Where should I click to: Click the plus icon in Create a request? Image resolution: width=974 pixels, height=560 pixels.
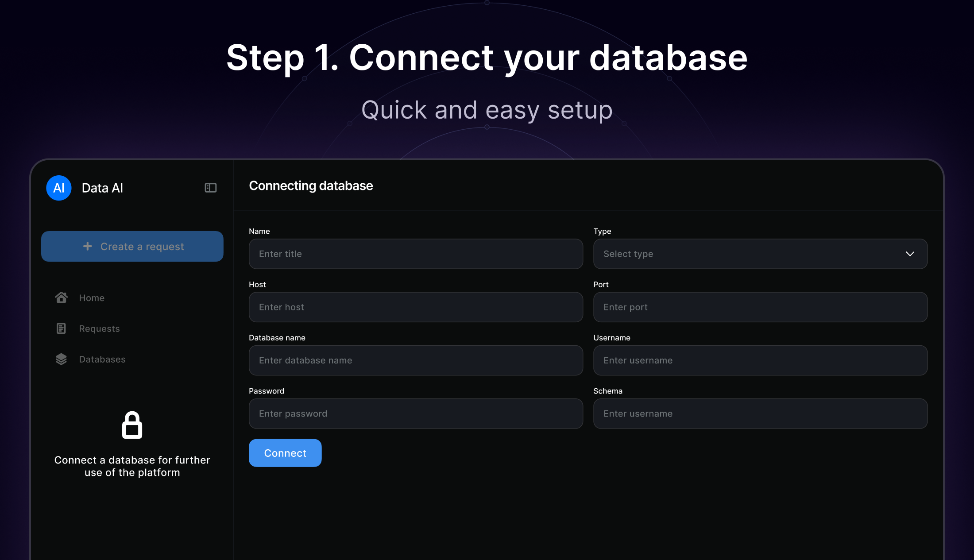click(88, 246)
